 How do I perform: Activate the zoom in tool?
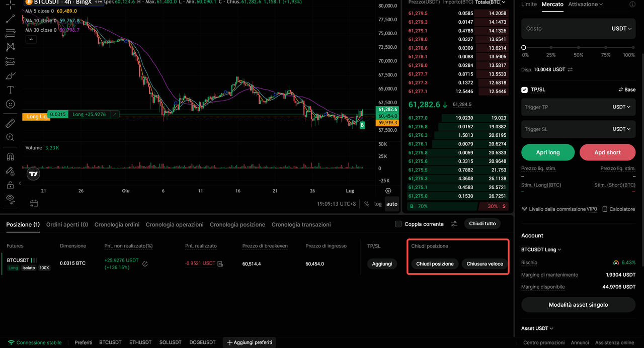pyautogui.click(x=10, y=137)
